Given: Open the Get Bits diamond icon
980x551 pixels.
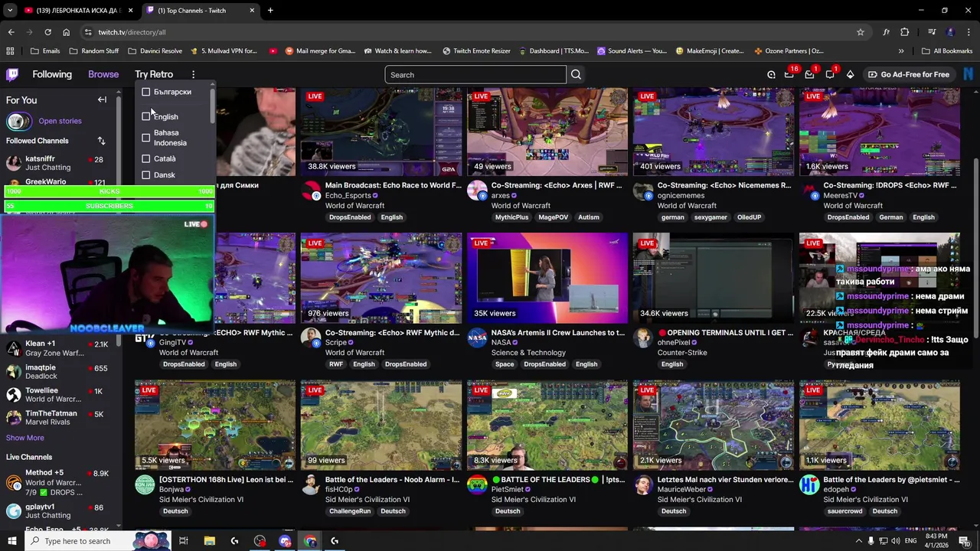Looking at the screenshot, I should (850, 74).
